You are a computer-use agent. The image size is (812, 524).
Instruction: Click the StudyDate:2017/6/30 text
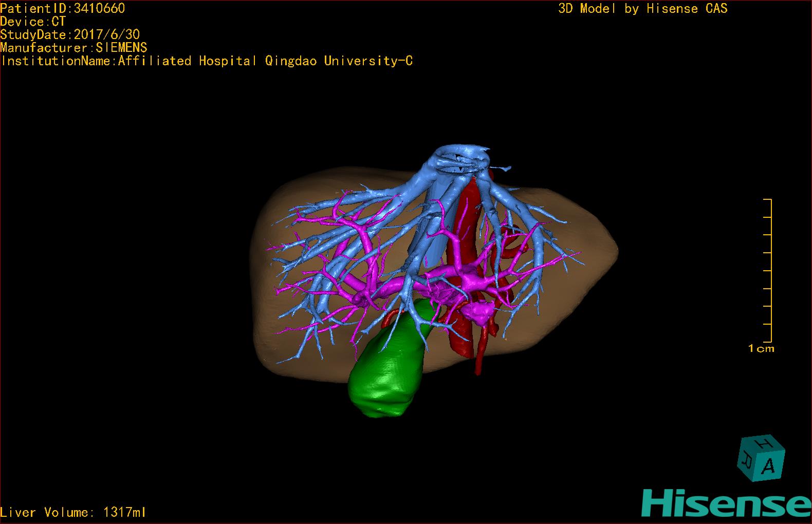(x=70, y=34)
